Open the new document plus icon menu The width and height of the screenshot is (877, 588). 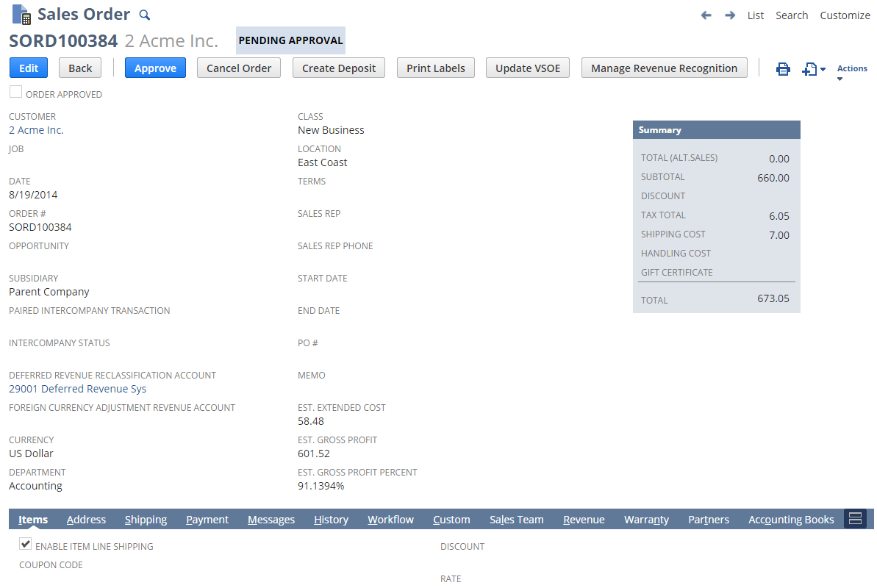pos(809,69)
